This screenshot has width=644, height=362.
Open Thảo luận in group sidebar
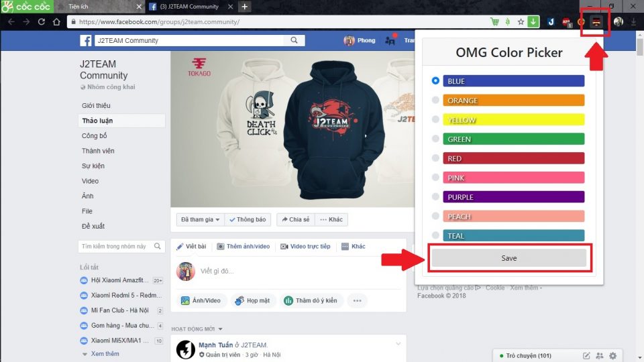click(121, 121)
